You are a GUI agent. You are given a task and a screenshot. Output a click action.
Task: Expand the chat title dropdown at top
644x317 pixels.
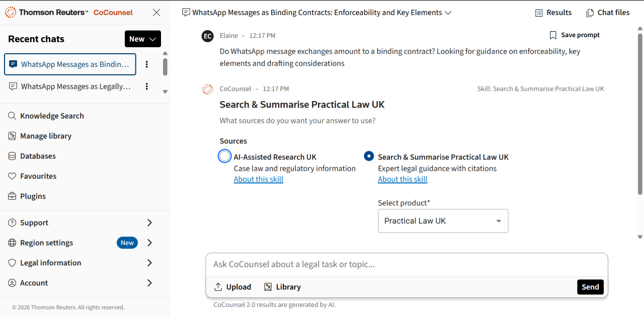tap(448, 12)
